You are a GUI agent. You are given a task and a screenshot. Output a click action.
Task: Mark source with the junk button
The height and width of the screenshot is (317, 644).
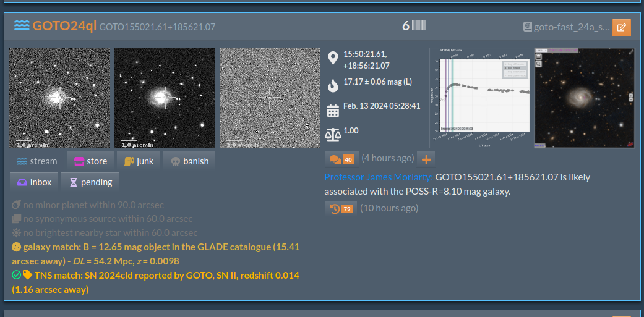tap(139, 161)
